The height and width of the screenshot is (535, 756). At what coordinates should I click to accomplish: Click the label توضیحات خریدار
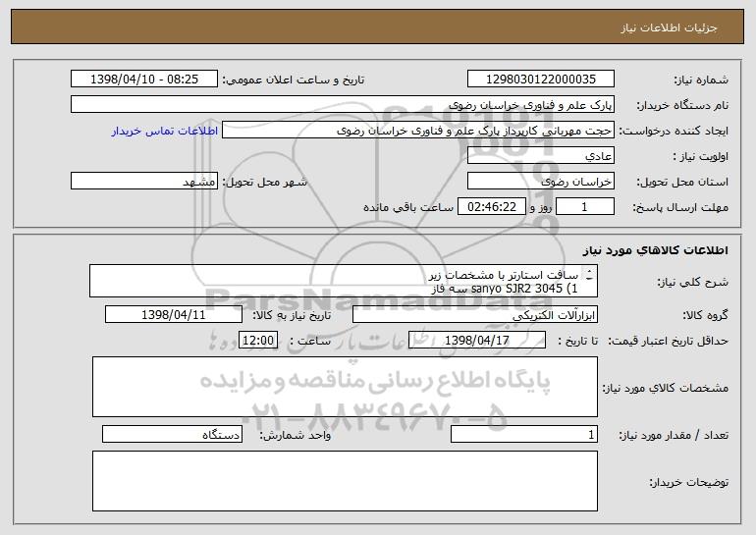pyautogui.click(x=689, y=481)
